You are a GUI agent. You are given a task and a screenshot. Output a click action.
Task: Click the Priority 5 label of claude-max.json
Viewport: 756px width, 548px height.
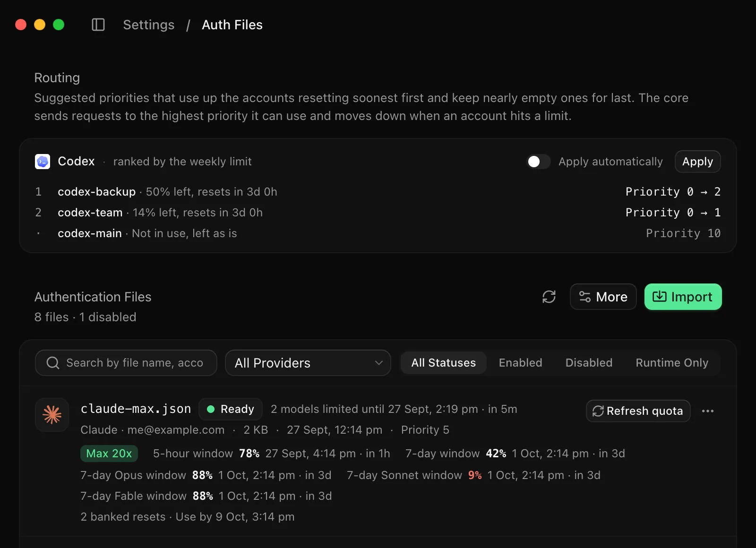click(425, 430)
